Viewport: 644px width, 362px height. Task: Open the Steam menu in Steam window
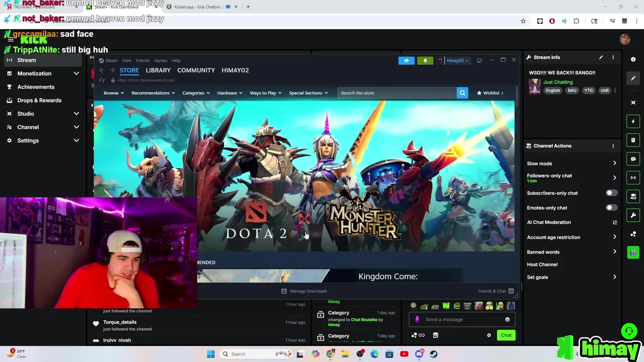pos(111,60)
